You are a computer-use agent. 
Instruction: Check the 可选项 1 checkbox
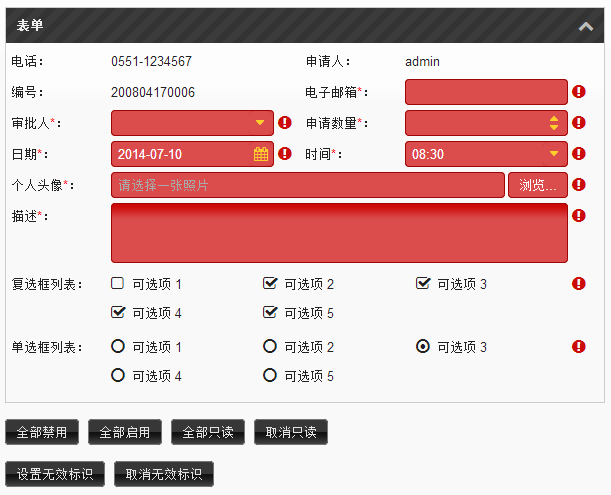coord(117,283)
